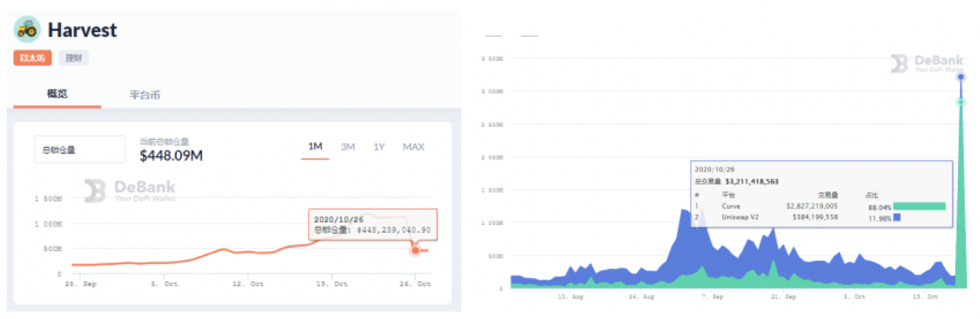Image resolution: width=980 pixels, height=319 pixels.
Task: Select the 1Y time range
Action: click(379, 147)
